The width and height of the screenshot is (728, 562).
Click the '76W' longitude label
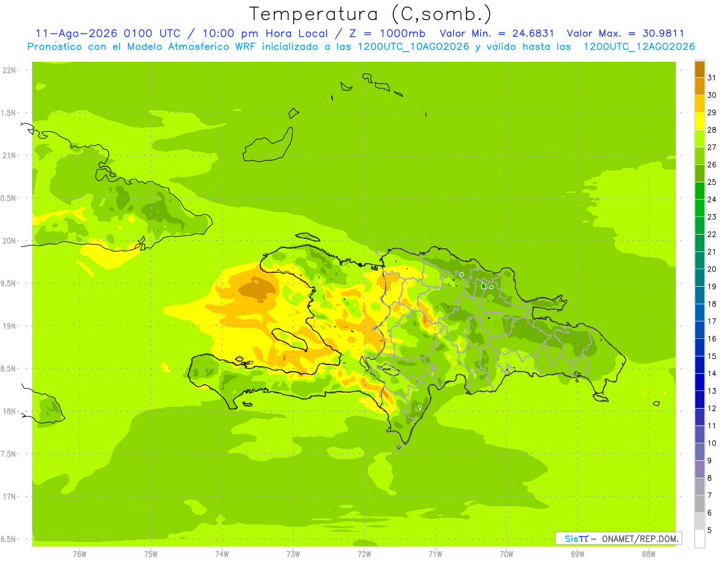(x=79, y=554)
